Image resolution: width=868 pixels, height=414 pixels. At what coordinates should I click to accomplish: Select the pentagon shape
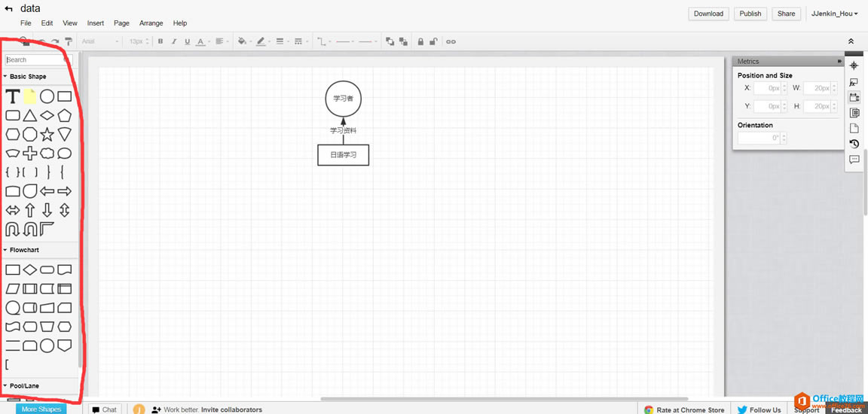[65, 115]
